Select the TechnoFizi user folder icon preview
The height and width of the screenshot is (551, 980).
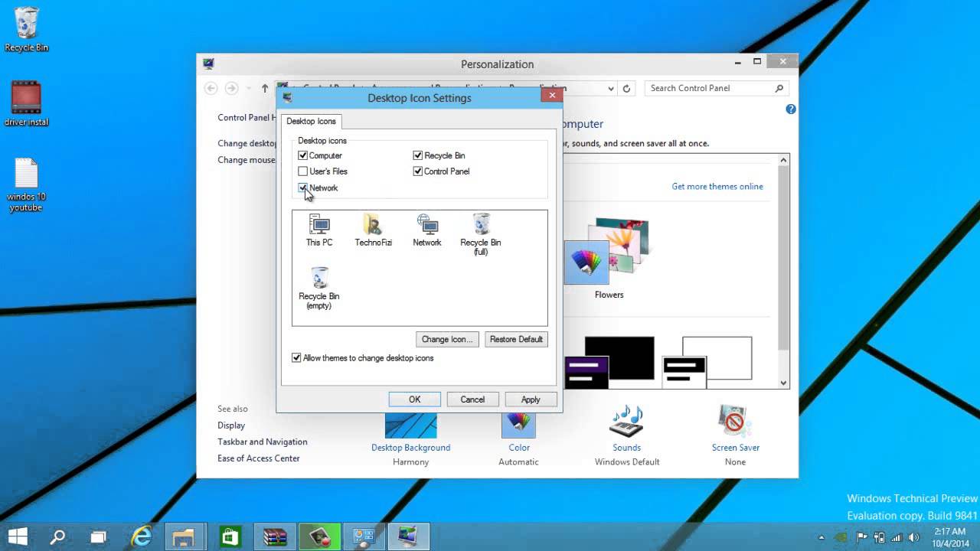point(373,226)
